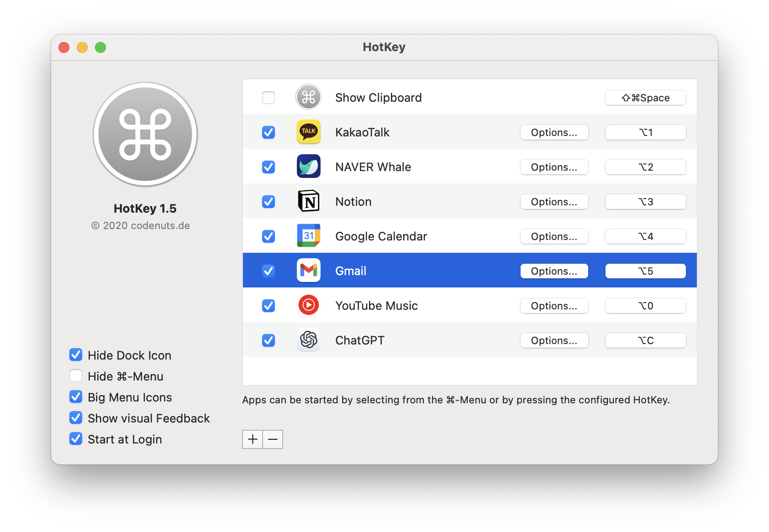Edit NAVER Whale's ⌥2 shortcut field
The height and width of the screenshot is (532, 769).
tap(646, 167)
